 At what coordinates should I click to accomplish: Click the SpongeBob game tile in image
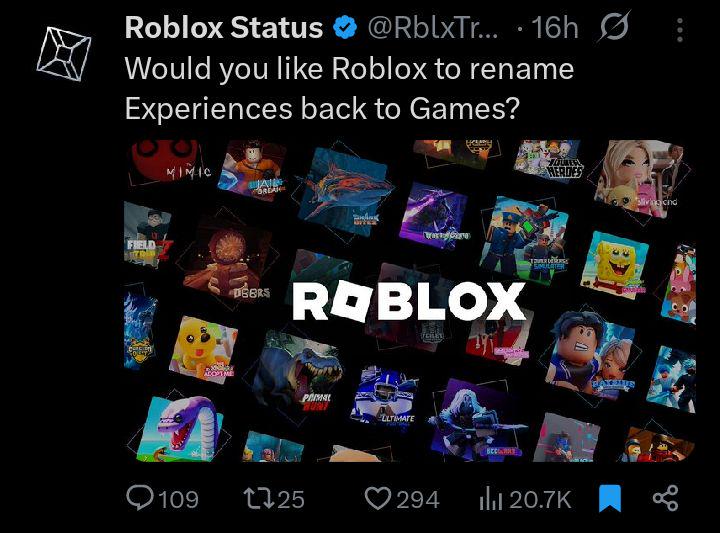coord(615,265)
